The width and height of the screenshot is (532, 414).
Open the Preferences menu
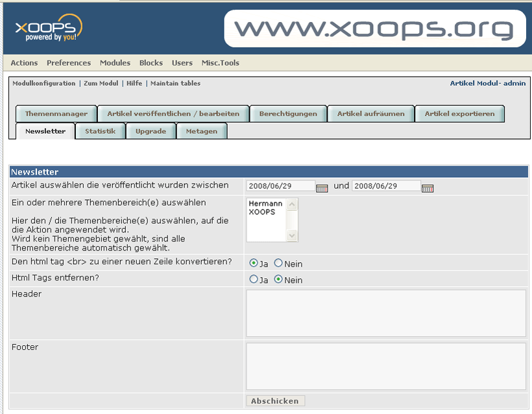click(69, 63)
